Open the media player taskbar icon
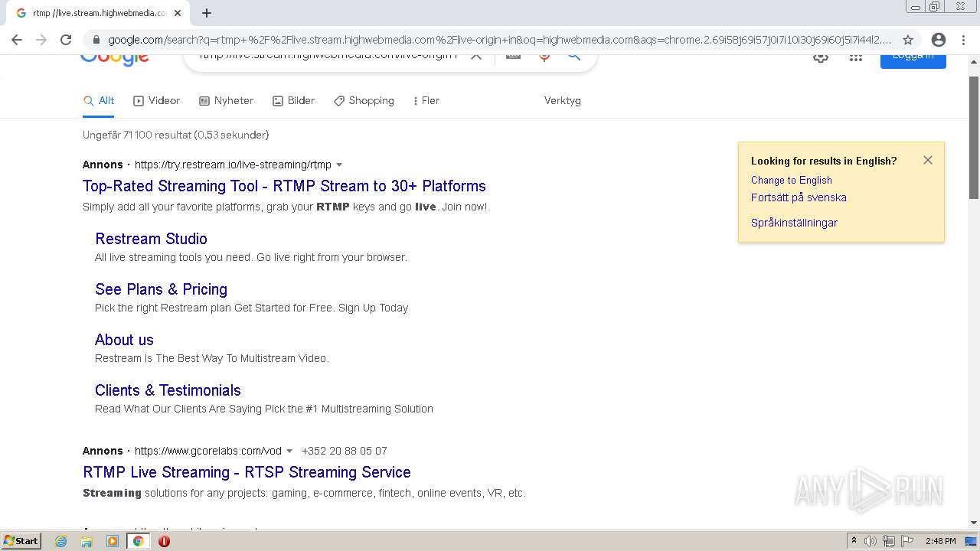This screenshot has width=980, height=551. (113, 541)
